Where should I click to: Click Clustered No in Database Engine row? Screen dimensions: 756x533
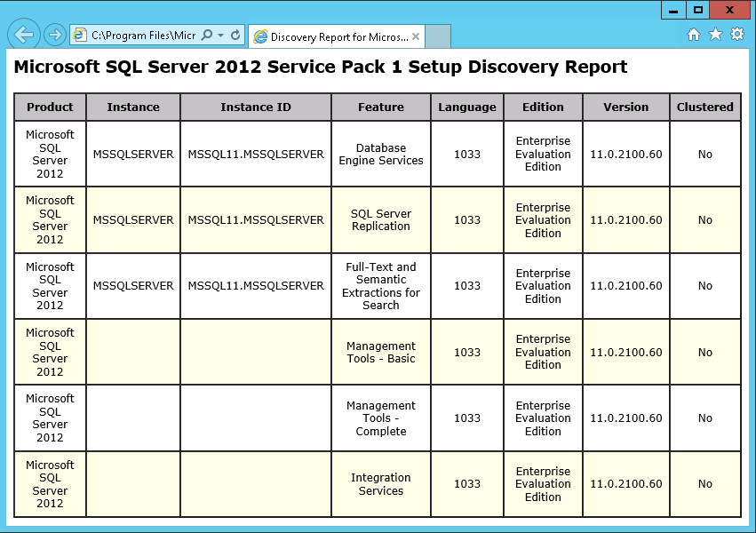tap(704, 155)
